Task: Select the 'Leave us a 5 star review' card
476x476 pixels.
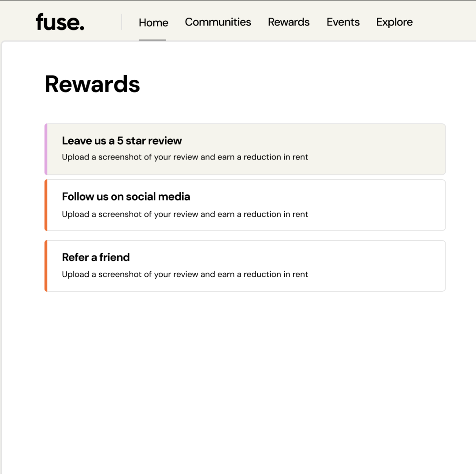Action: (245, 149)
